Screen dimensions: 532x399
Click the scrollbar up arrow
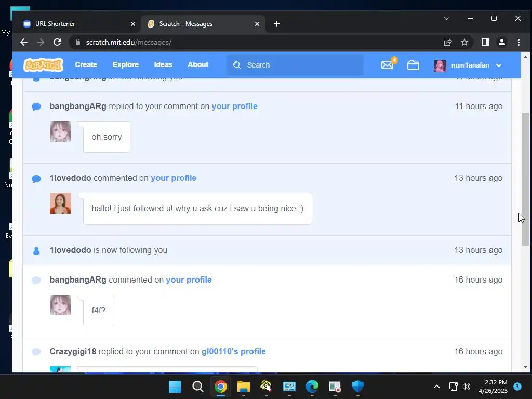(x=525, y=57)
